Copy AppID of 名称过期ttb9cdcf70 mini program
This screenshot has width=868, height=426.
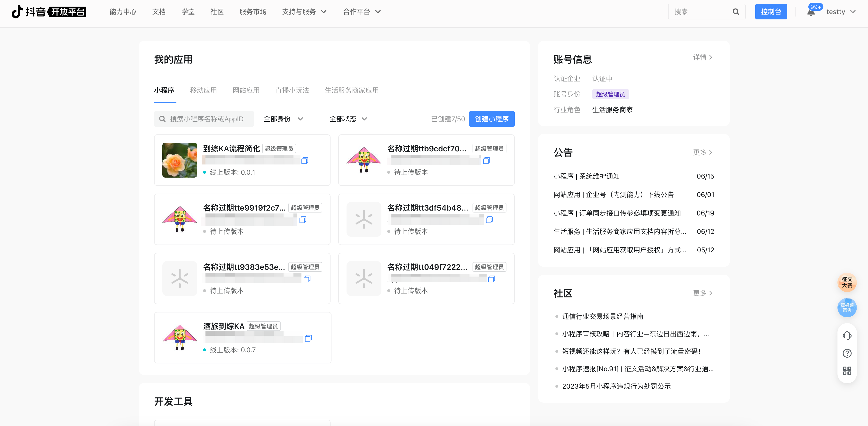pos(487,161)
